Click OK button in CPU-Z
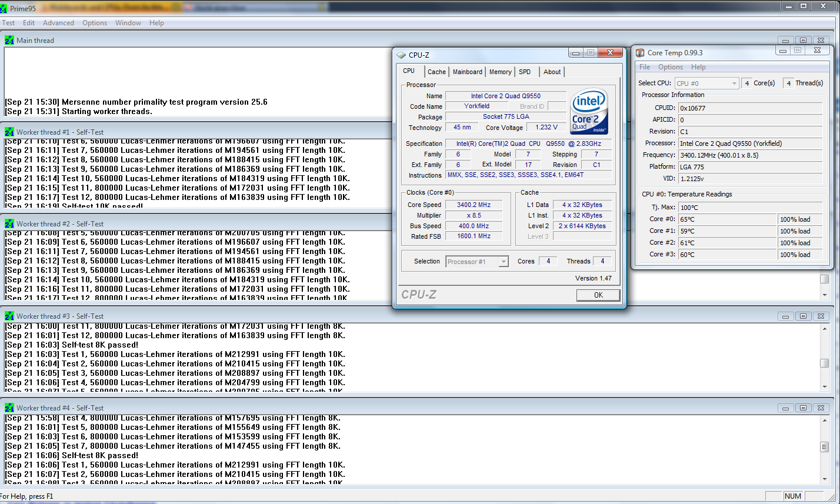Screen dimensions: 840x504 tap(598, 295)
